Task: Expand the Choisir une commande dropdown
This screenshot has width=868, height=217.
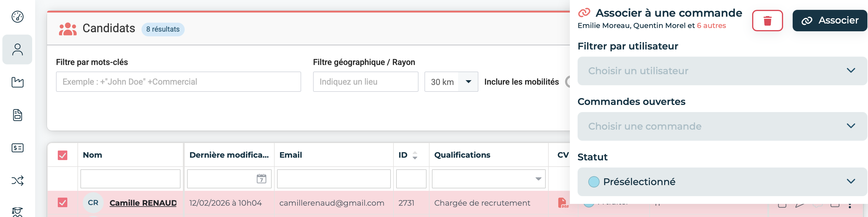Action: [x=722, y=126]
